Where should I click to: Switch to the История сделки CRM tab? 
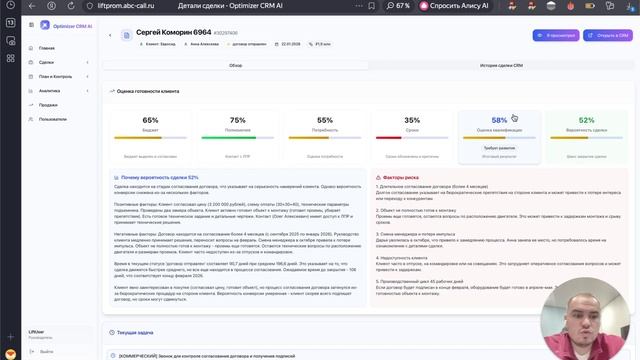(x=501, y=65)
